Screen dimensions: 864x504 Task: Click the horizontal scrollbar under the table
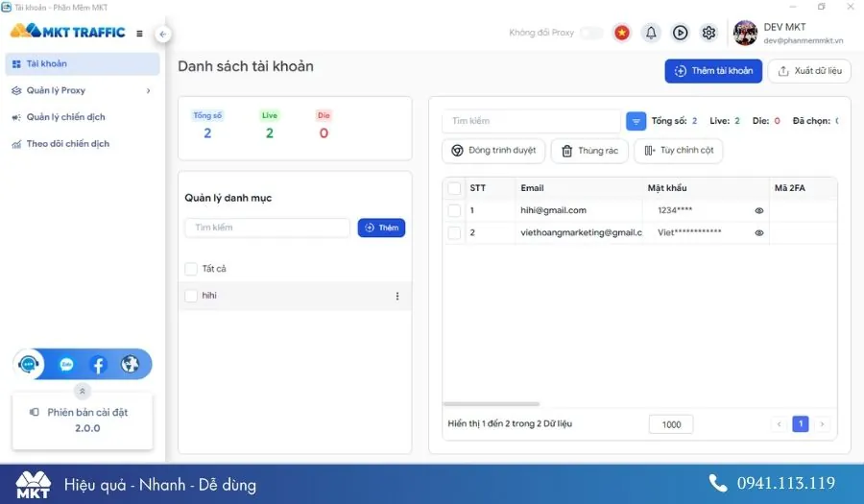pyautogui.click(x=492, y=404)
